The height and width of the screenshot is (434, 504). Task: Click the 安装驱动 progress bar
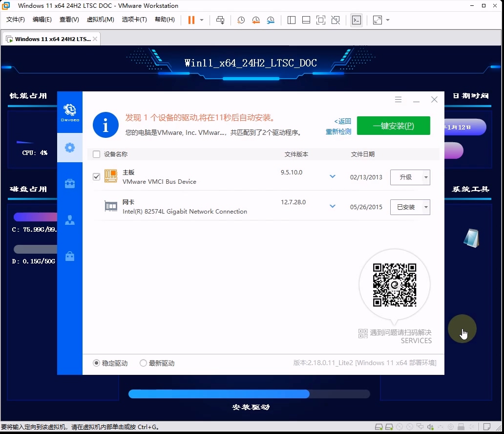249,394
